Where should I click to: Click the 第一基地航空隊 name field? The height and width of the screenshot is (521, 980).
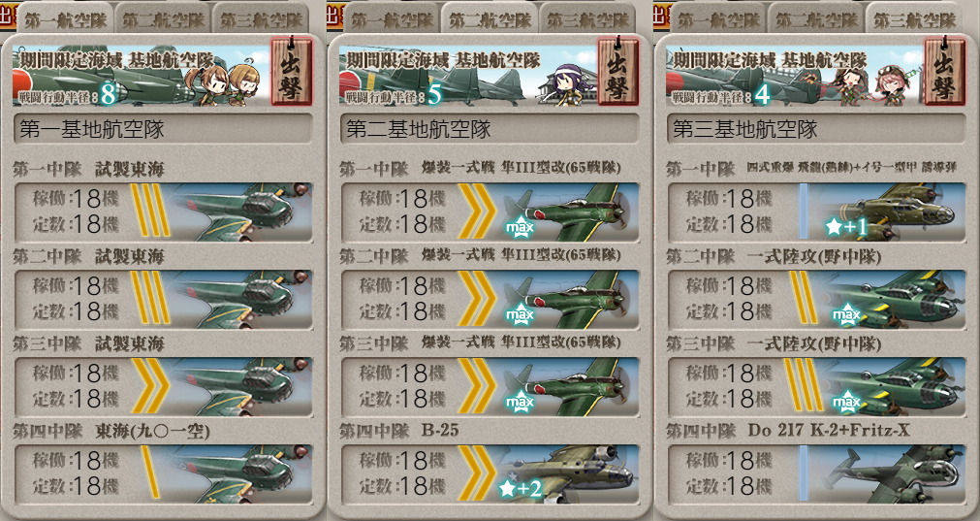(163, 129)
